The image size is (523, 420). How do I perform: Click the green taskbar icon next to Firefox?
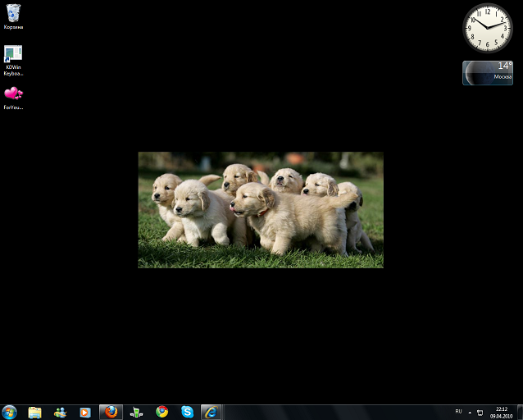(136, 412)
